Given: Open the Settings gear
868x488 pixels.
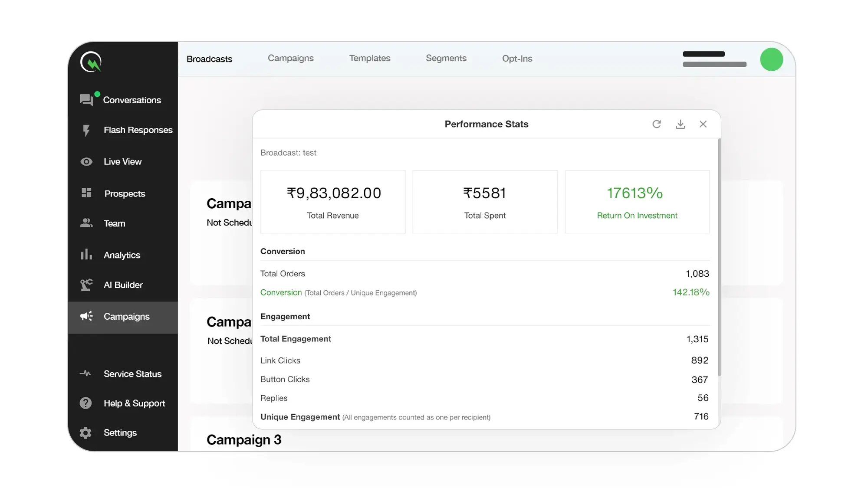Looking at the screenshot, I should tap(86, 432).
